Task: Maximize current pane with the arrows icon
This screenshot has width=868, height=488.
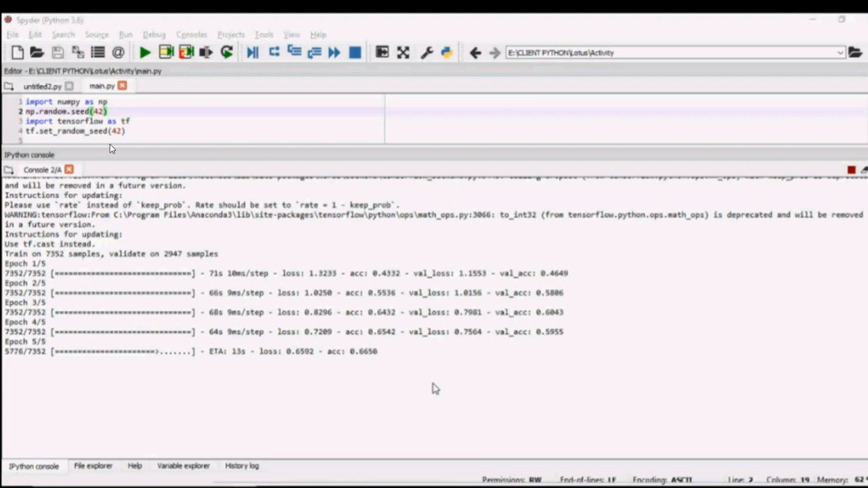Action: pyautogui.click(x=403, y=53)
